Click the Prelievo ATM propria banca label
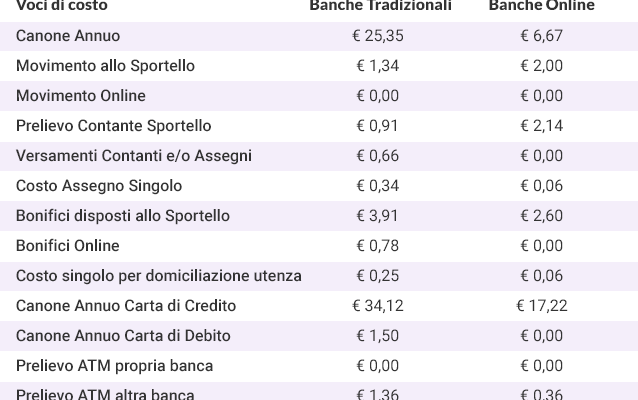This screenshot has width=638, height=400. click(x=114, y=366)
